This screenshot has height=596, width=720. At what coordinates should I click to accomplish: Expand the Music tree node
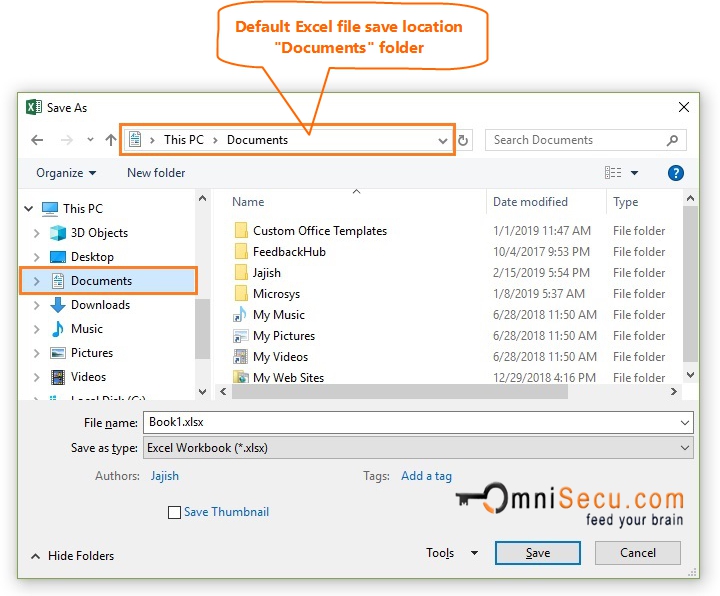coord(37,329)
